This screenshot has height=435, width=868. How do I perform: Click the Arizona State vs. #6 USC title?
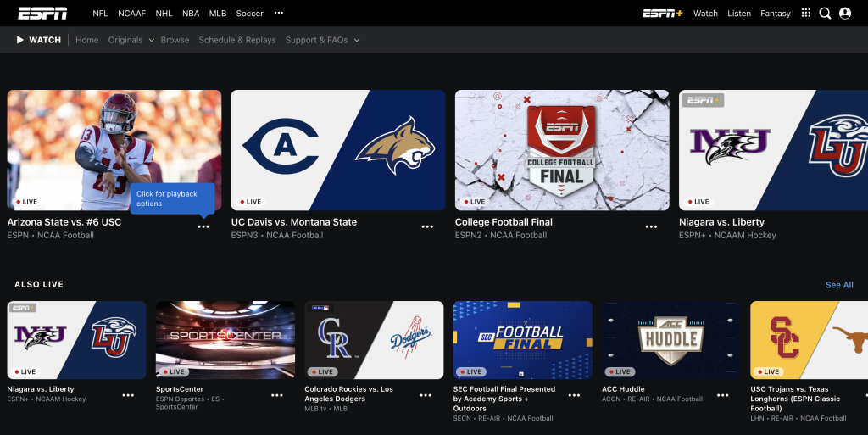click(x=64, y=222)
